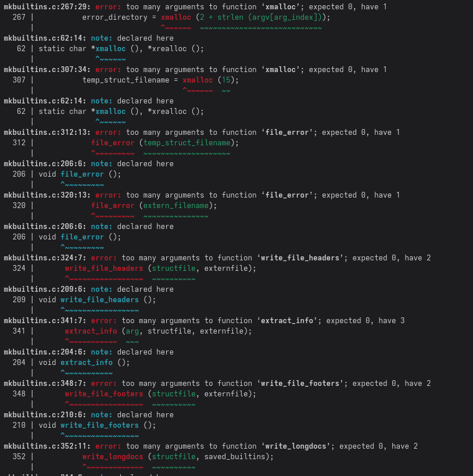
Task: Click the 'mkbuiltins.c:320:13:' error location
Action: [47, 195]
